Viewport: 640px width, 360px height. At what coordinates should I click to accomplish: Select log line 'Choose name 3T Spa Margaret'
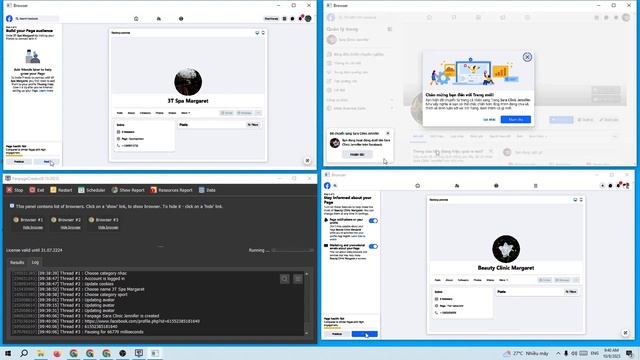78,289
